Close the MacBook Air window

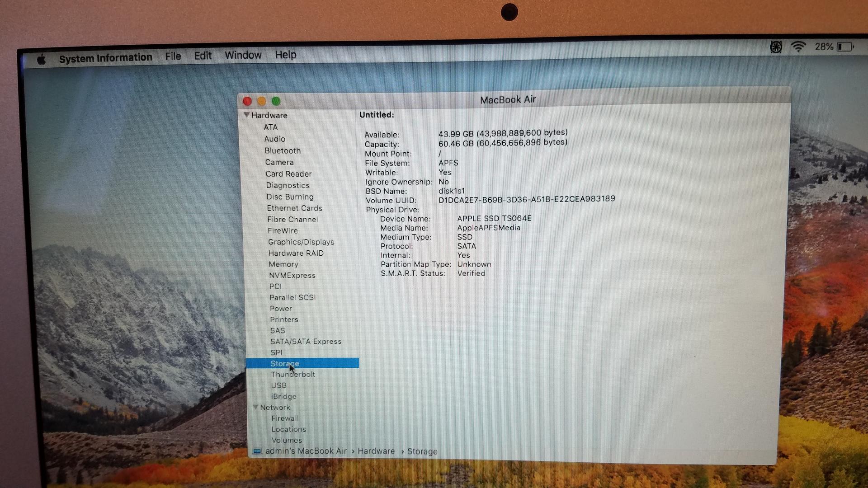(247, 101)
